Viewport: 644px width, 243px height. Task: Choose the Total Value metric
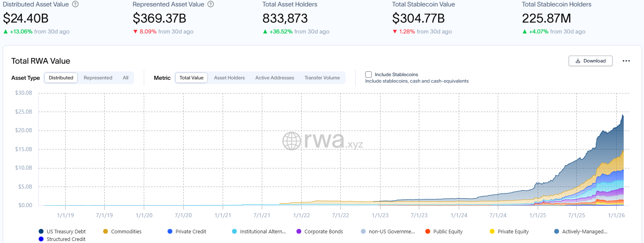(191, 78)
